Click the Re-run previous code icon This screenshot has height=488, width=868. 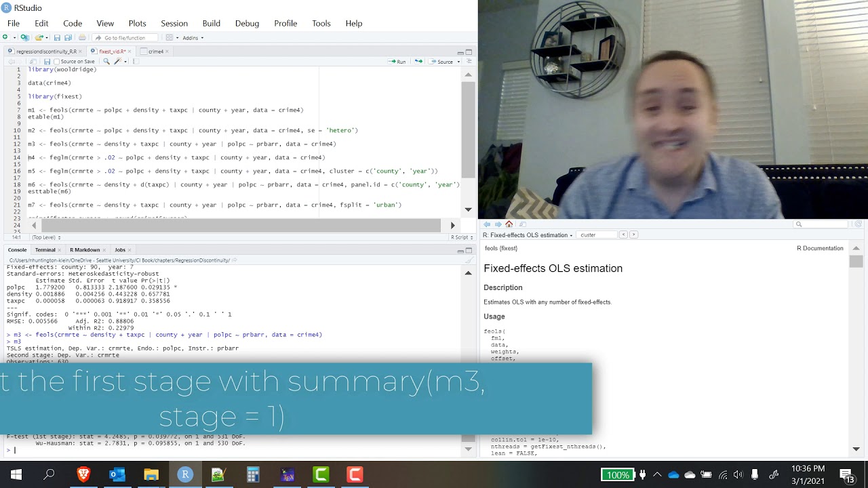coord(418,62)
